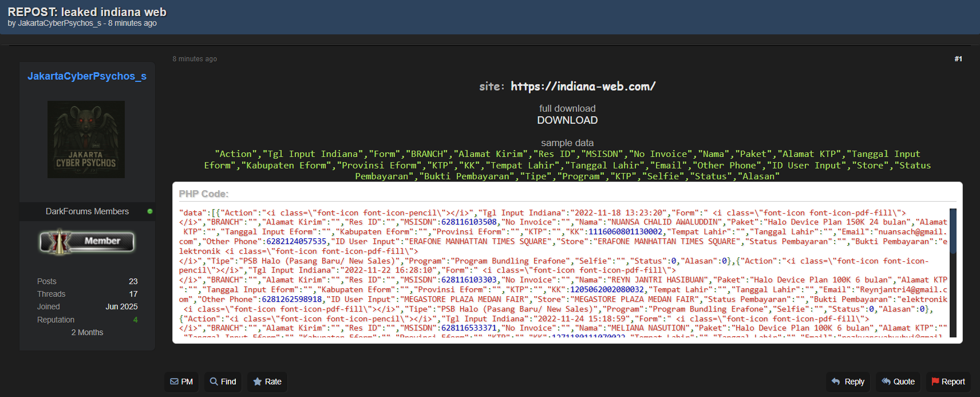View the user's 23 posts
Viewport: 980px width, 397px height.
[x=133, y=281]
